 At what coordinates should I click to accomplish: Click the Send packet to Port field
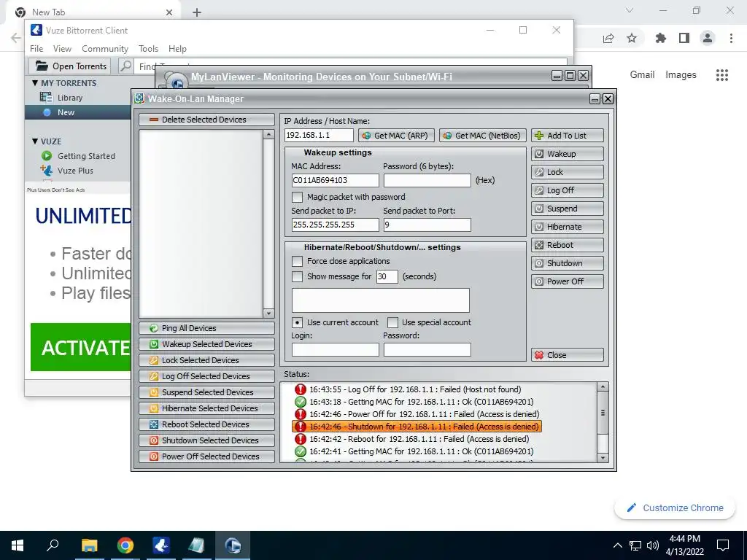coord(427,225)
